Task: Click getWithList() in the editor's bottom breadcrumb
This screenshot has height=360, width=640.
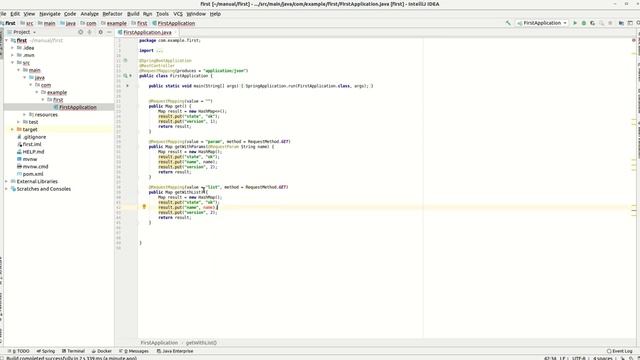Action: (x=201, y=343)
